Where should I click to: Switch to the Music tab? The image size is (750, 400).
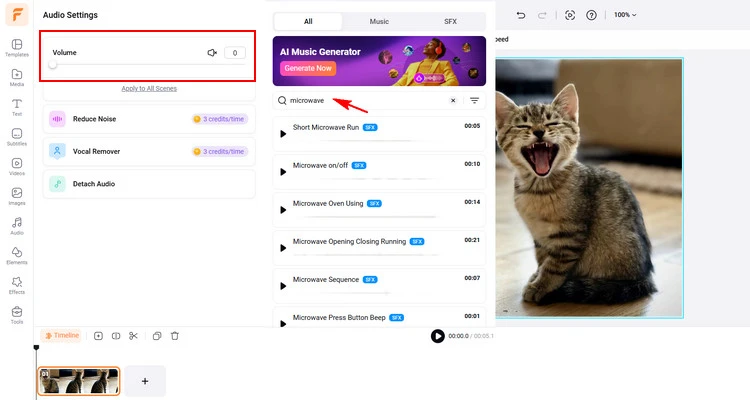379,22
